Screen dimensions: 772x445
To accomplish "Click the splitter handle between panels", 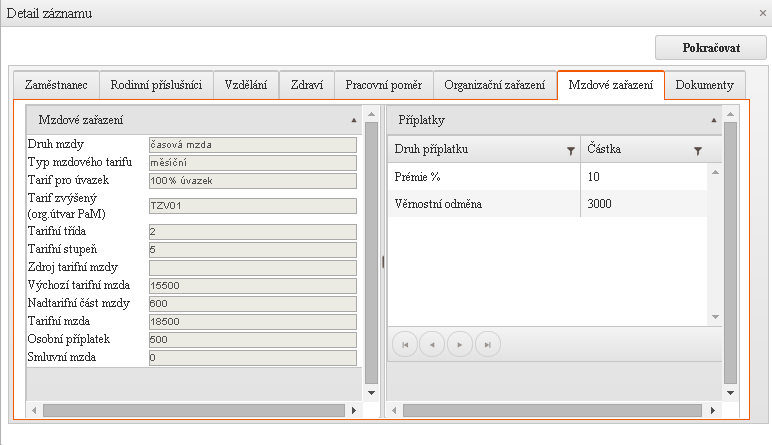I will point(383,262).
